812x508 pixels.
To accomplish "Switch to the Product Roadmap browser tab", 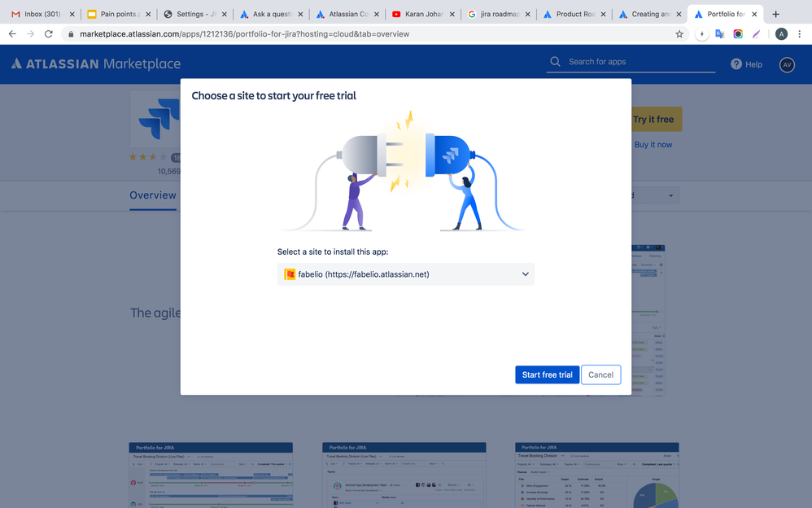I will point(574,14).
